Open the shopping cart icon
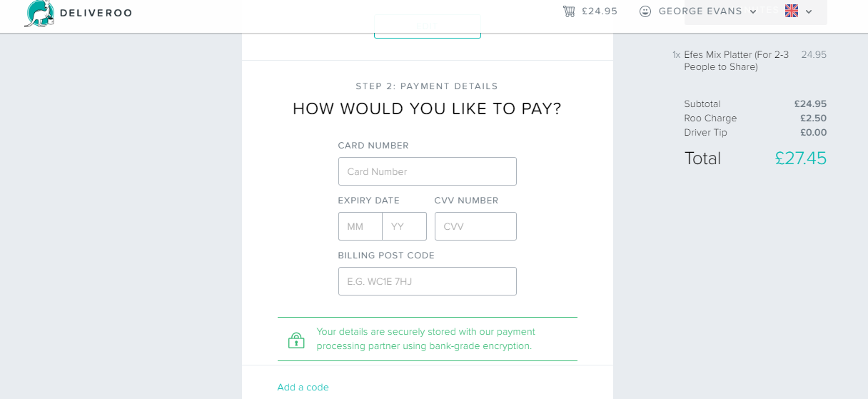Image resolution: width=868 pixels, height=399 pixels. (569, 11)
